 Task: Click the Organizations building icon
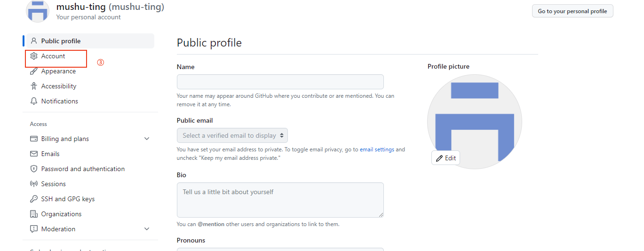pos(33,214)
